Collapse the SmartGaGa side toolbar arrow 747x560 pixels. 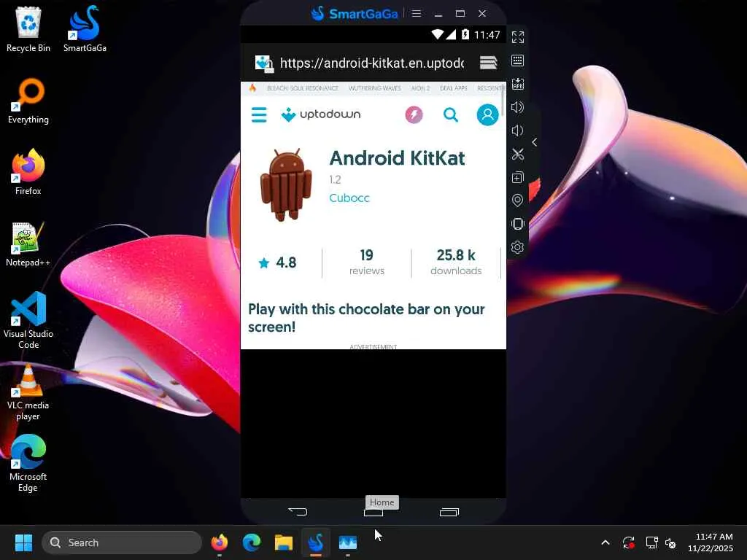point(535,142)
